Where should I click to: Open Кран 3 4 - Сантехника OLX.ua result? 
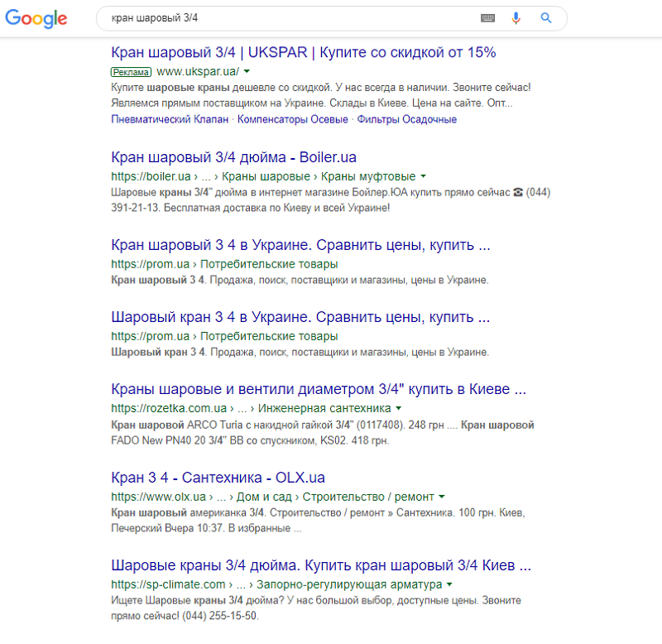point(218,478)
